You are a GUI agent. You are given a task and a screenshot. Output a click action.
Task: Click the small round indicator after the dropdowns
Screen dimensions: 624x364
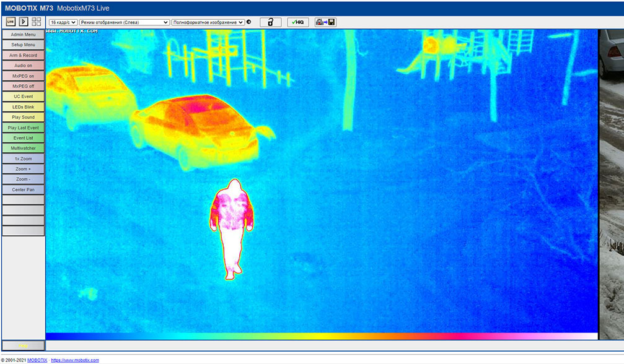point(248,22)
